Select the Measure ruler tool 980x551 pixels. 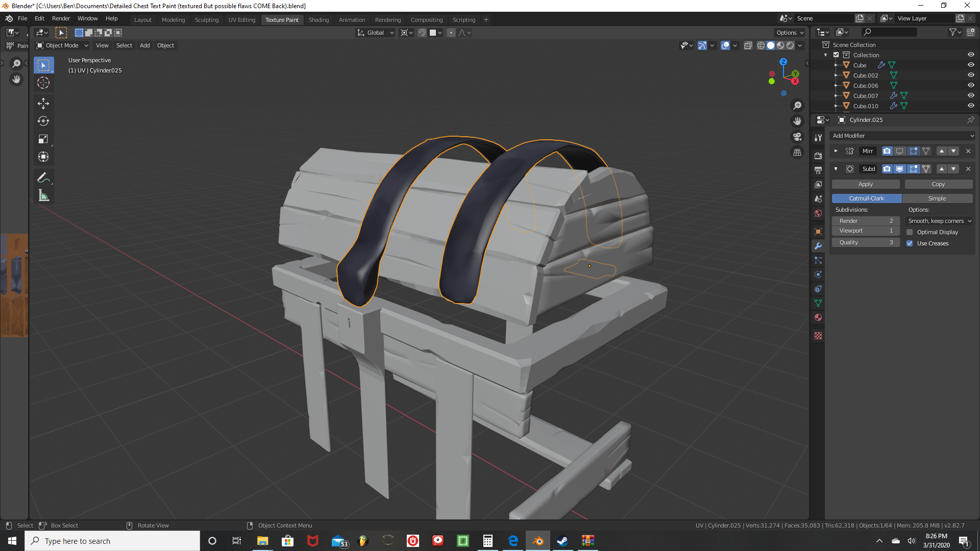43,195
